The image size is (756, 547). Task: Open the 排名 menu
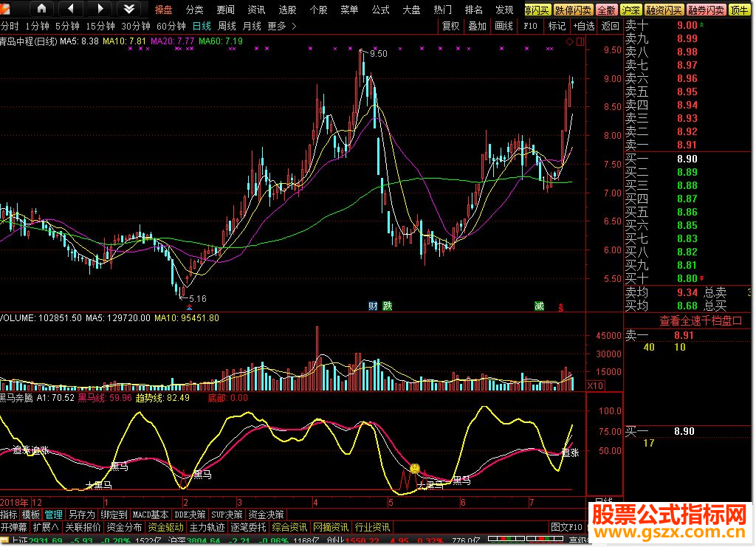click(473, 10)
